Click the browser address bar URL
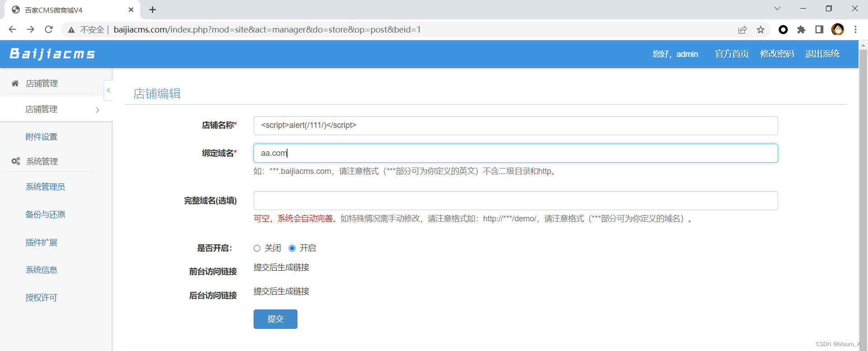The width and height of the screenshot is (868, 351). tap(267, 30)
